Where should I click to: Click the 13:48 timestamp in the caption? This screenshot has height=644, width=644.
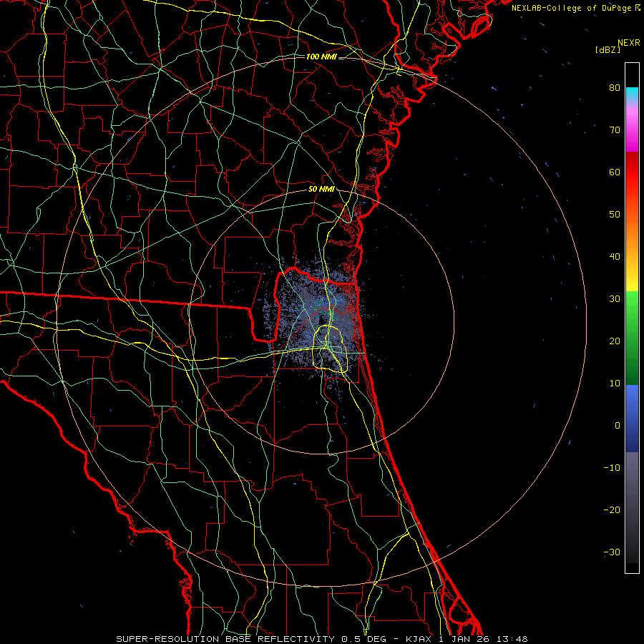512,639
